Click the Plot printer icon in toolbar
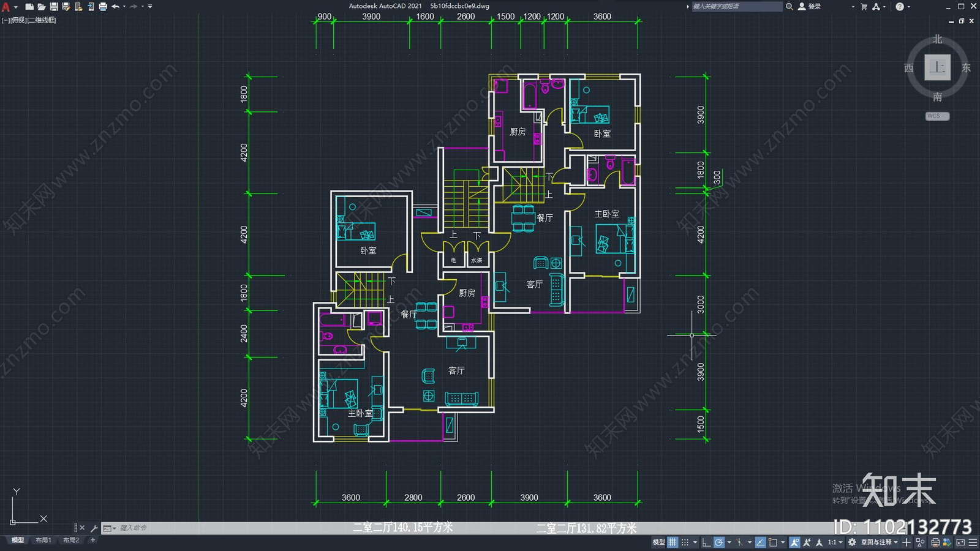Image resolution: width=980 pixels, height=551 pixels. pyautogui.click(x=103, y=7)
